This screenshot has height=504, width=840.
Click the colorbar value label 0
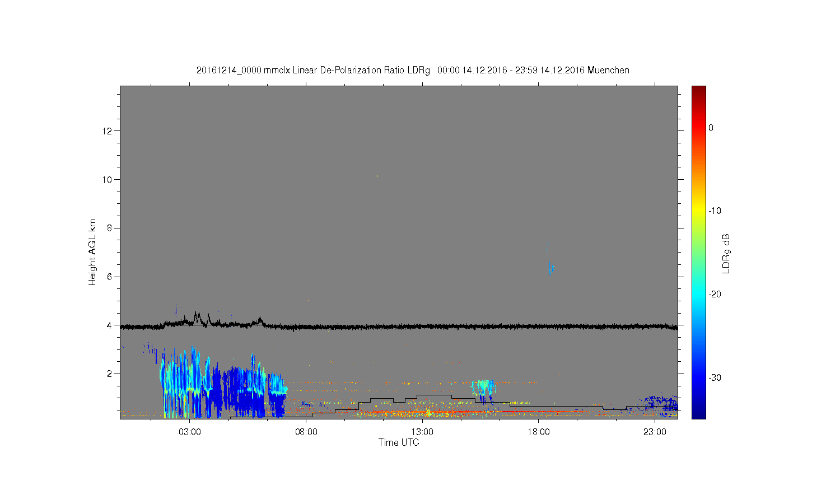[711, 128]
